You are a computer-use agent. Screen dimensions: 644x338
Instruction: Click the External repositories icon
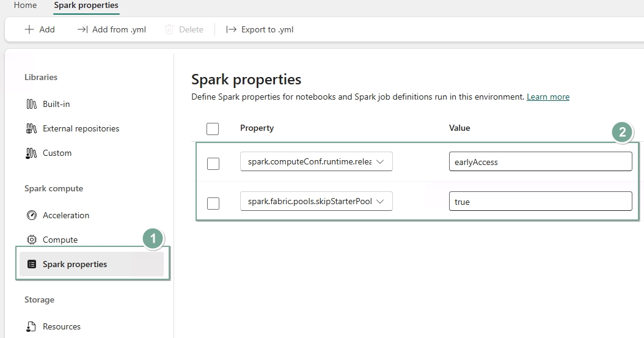click(32, 129)
